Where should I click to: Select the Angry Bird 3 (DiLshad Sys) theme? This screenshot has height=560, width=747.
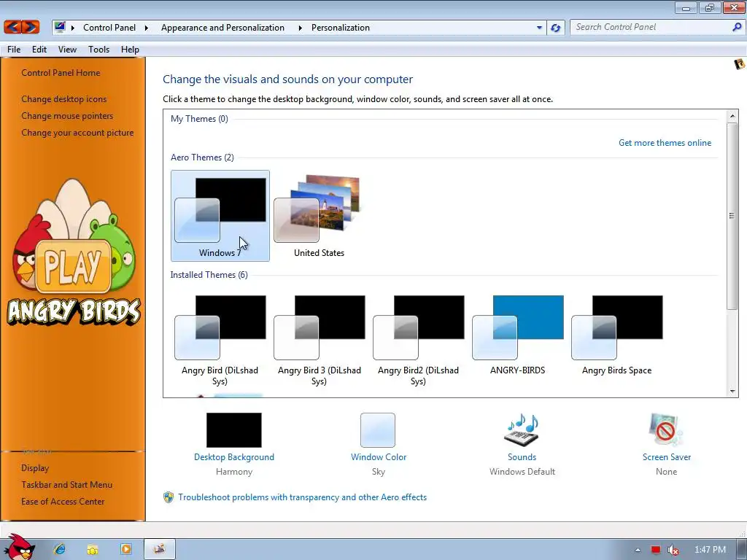click(x=320, y=340)
